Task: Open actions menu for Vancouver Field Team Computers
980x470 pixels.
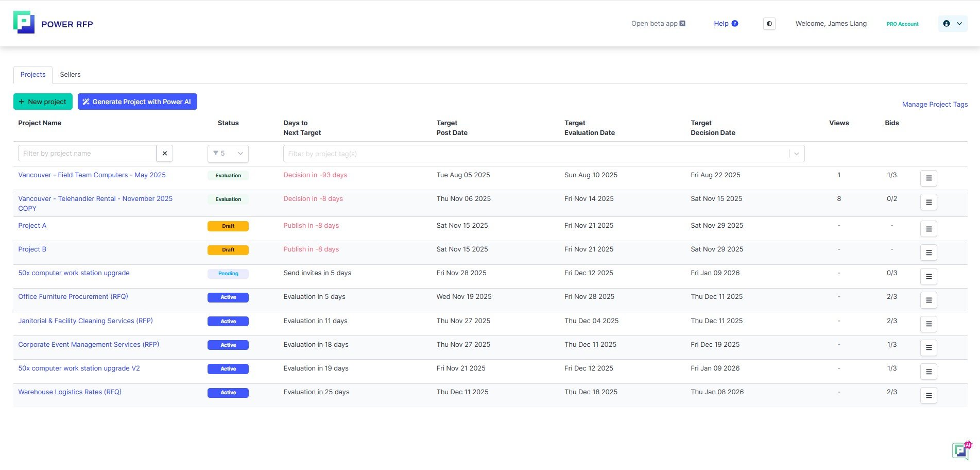Action: [928, 178]
